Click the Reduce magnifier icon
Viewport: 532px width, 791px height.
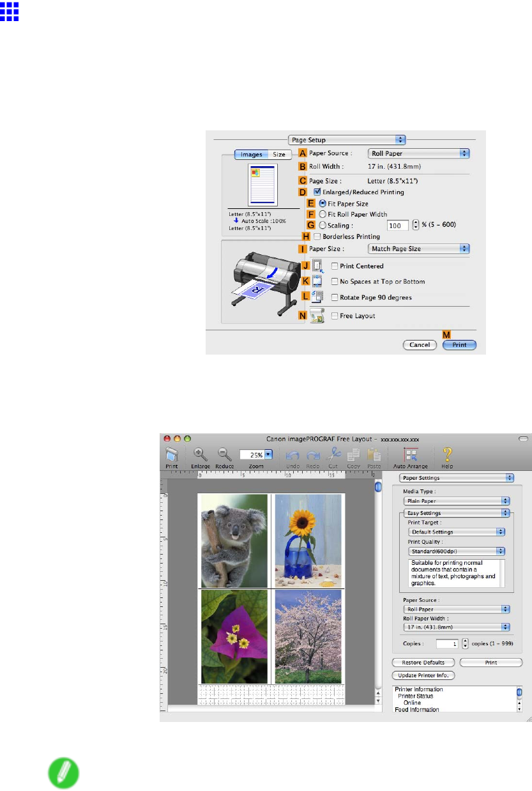pyautogui.click(x=225, y=455)
